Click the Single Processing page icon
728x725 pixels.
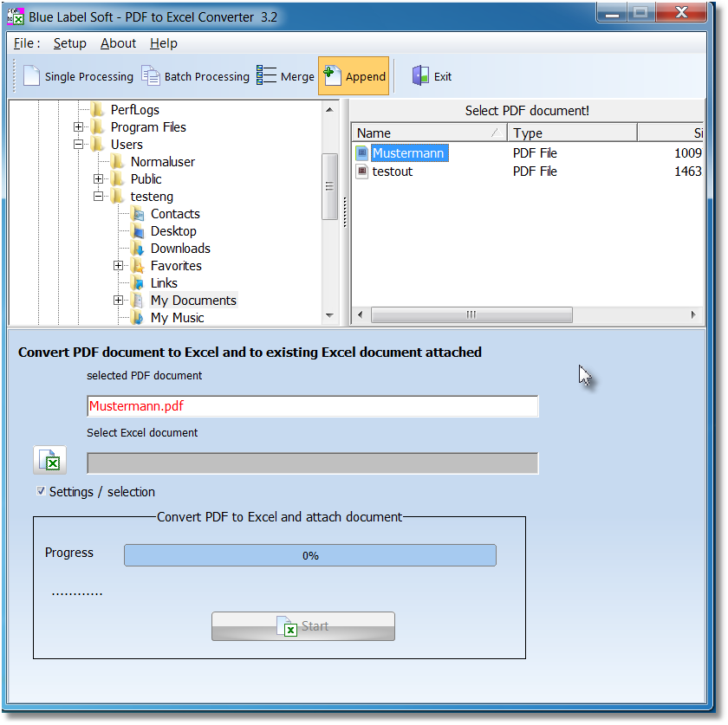coord(31,76)
